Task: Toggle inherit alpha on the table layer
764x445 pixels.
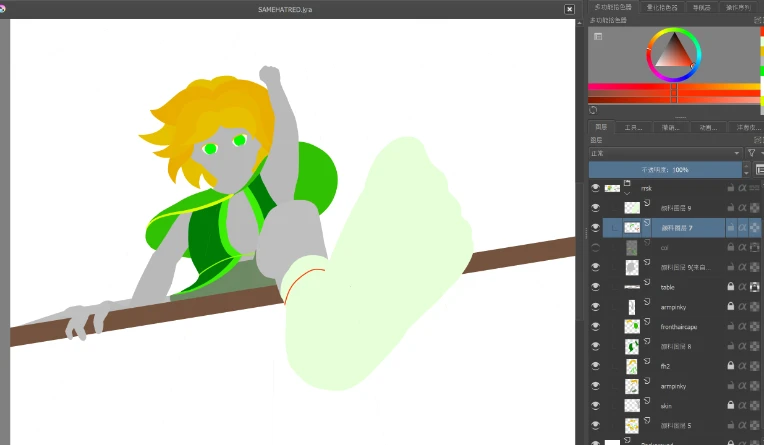Action: pyautogui.click(x=754, y=287)
